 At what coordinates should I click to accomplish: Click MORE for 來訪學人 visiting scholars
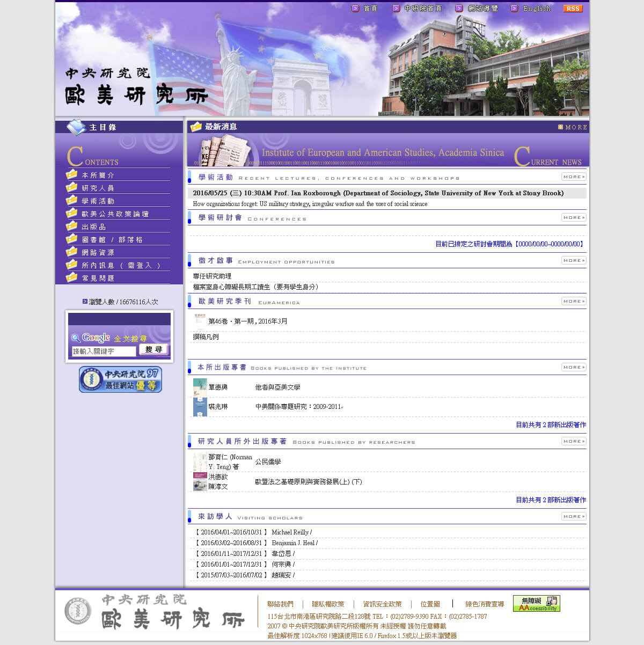coord(574,516)
